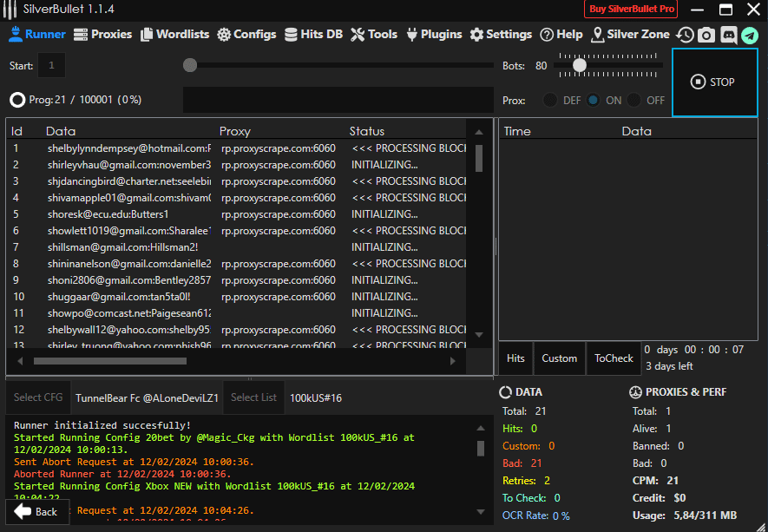Open the Plugins section
The width and height of the screenshot is (768, 532).
[x=433, y=35]
